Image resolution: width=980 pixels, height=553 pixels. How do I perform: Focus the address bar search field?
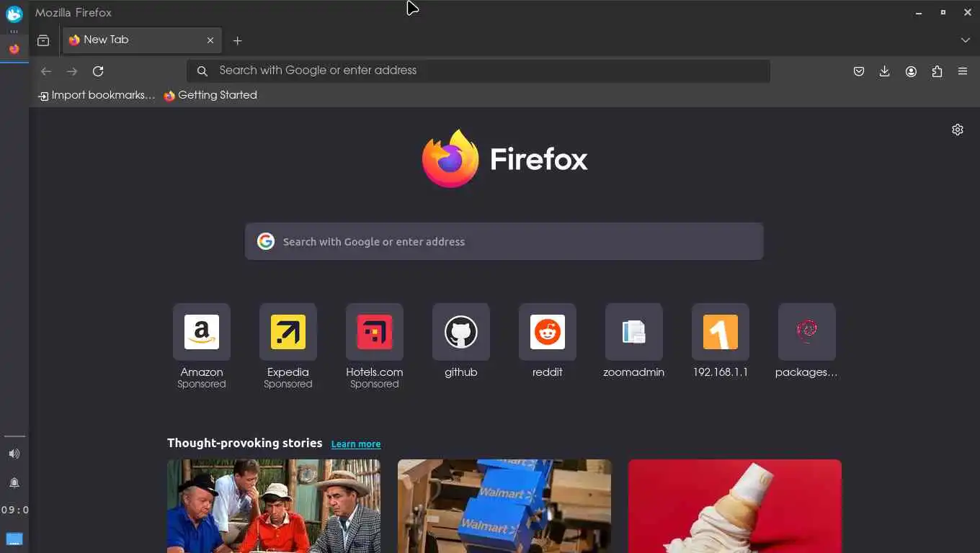click(x=478, y=71)
